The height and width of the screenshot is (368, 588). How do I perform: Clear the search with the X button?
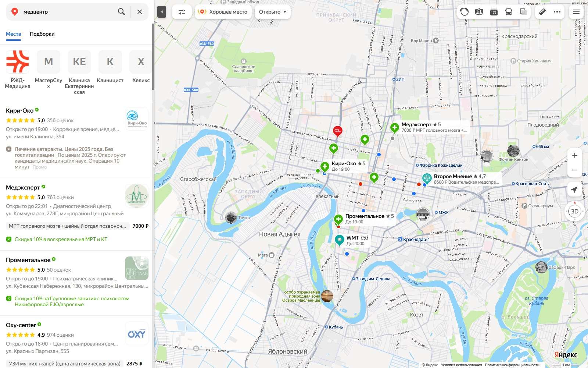140,12
